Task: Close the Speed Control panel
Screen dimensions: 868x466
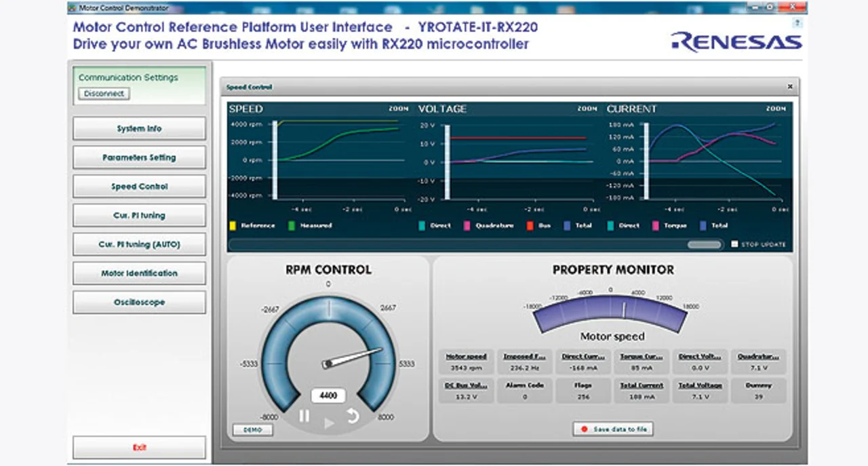Action: coord(790,87)
